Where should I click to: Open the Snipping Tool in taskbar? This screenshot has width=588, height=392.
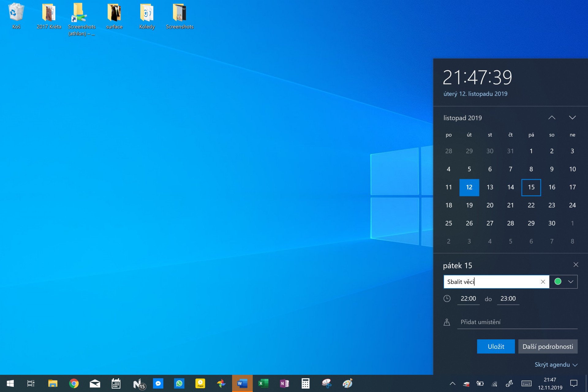(x=326, y=383)
